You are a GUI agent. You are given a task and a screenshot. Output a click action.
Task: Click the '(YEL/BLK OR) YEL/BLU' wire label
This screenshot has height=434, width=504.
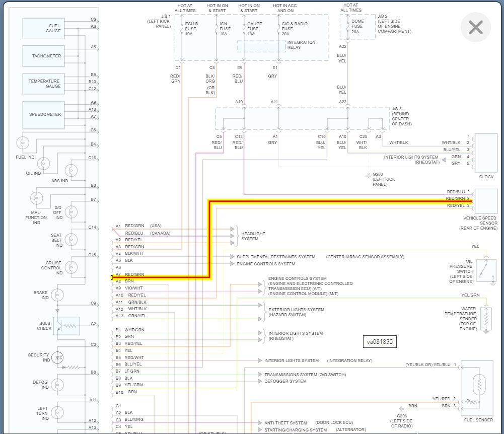tap(428, 365)
